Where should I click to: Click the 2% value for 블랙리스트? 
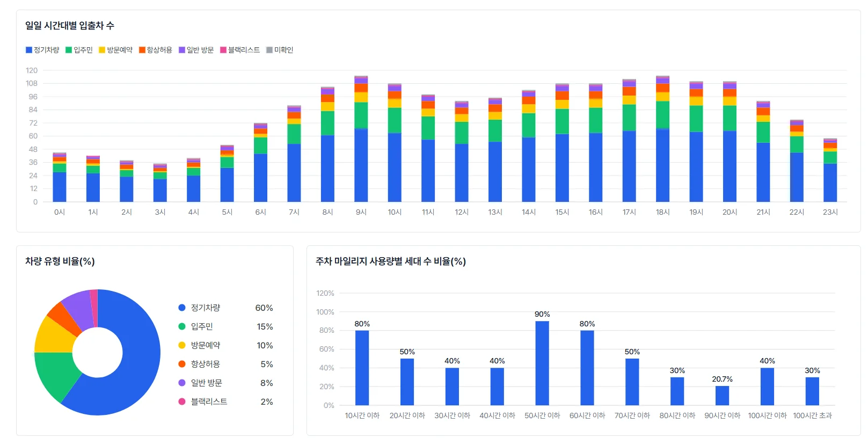(267, 402)
